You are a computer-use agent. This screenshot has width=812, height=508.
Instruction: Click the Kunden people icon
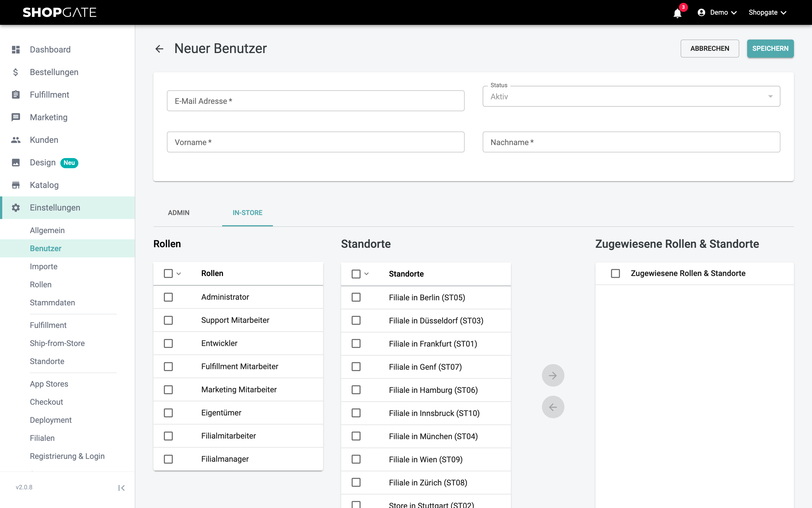click(x=16, y=140)
